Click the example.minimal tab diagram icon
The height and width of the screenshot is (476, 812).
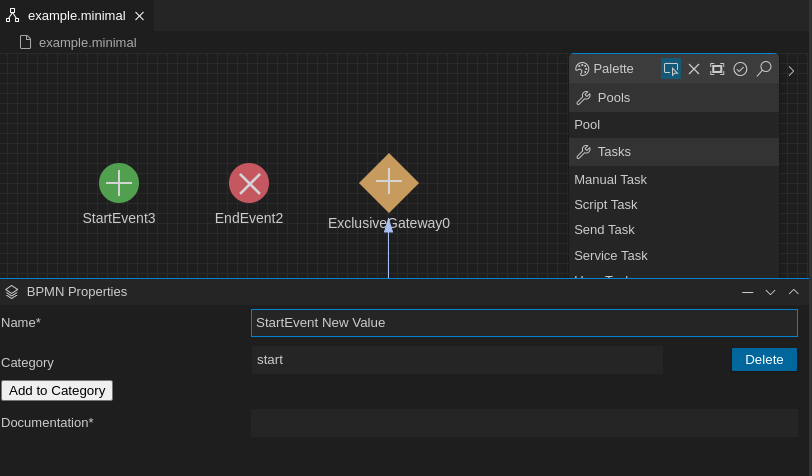coord(12,16)
